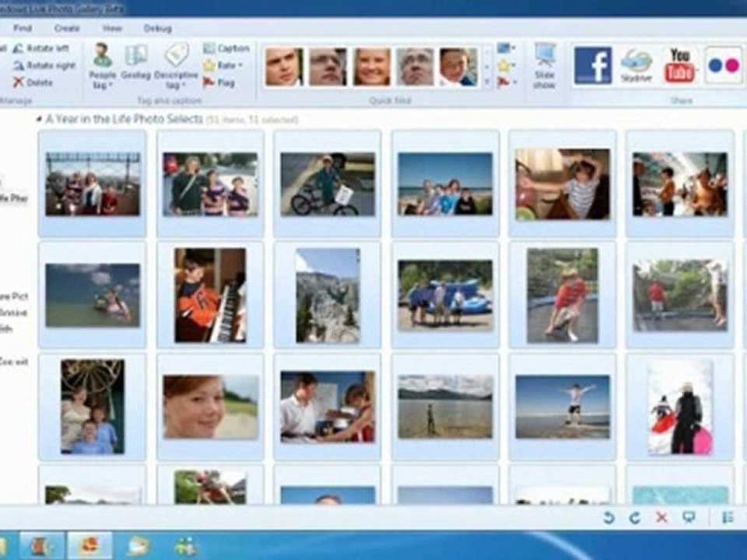Click rotate clockwise icon in status bar

(635, 518)
